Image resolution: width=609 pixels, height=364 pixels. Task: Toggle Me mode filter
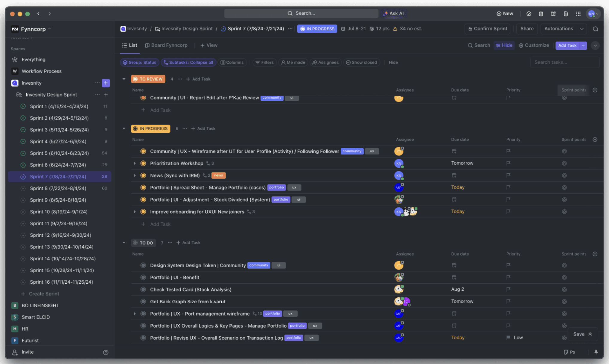293,62
